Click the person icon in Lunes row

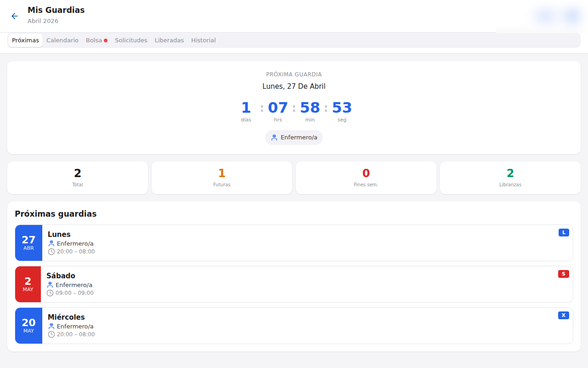point(51,244)
